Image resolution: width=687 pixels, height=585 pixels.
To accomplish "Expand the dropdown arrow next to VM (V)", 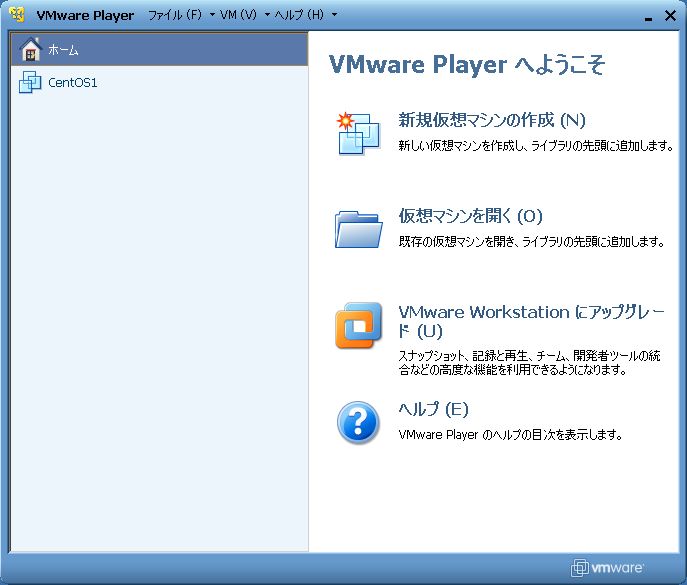I will point(267,15).
